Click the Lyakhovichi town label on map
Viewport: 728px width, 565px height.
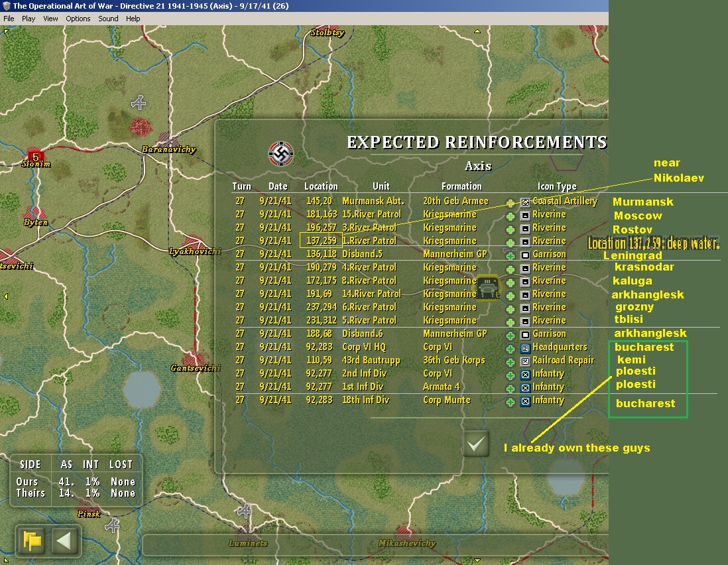tap(194, 251)
